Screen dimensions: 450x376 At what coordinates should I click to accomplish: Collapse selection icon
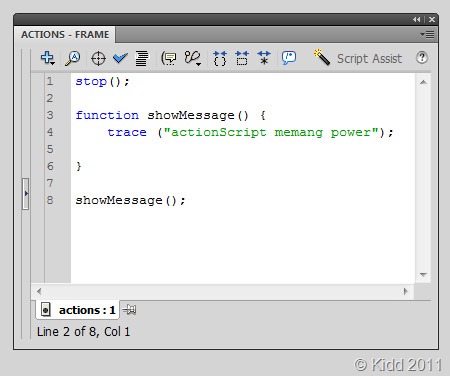click(x=242, y=58)
